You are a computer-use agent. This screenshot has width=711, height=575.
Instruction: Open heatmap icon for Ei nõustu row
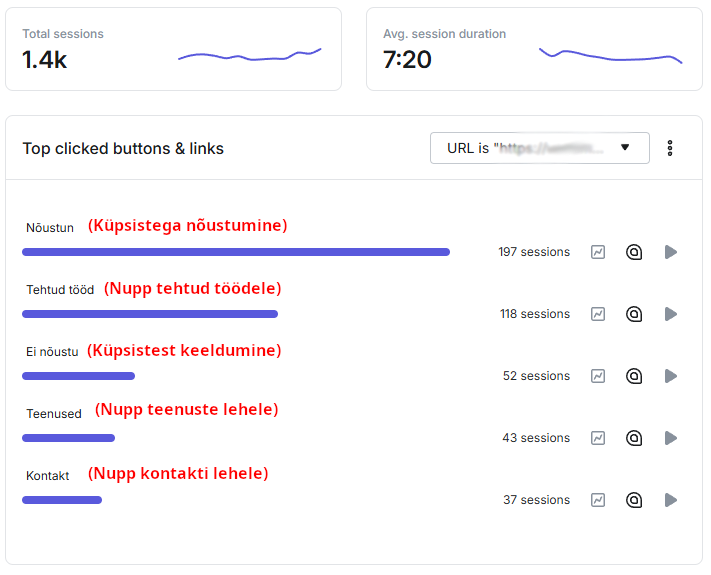coord(634,376)
